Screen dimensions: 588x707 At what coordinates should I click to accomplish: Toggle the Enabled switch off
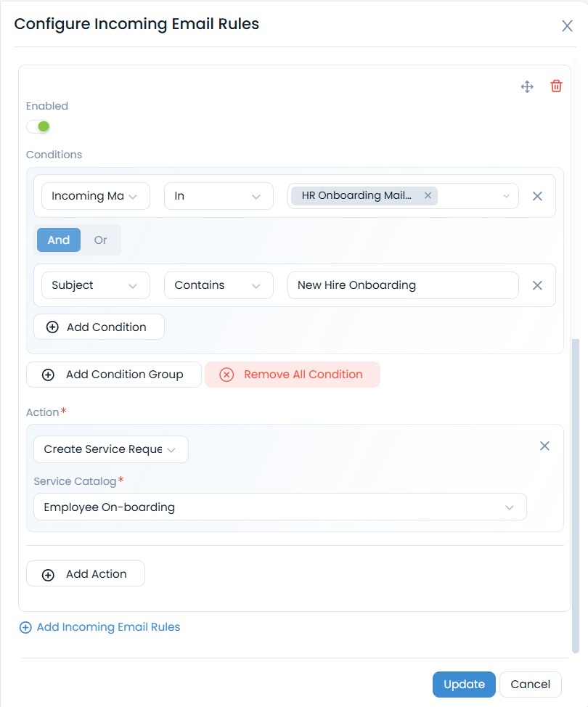pyautogui.click(x=38, y=127)
